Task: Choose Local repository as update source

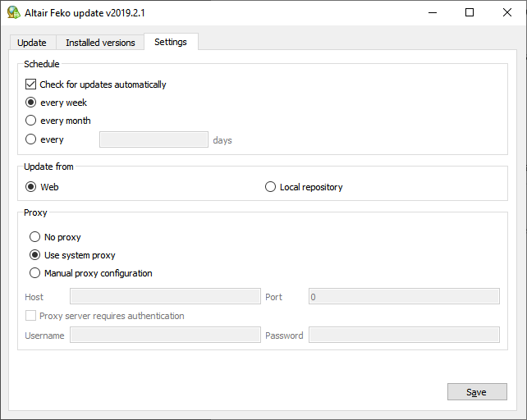Action: tap(271, 187)
